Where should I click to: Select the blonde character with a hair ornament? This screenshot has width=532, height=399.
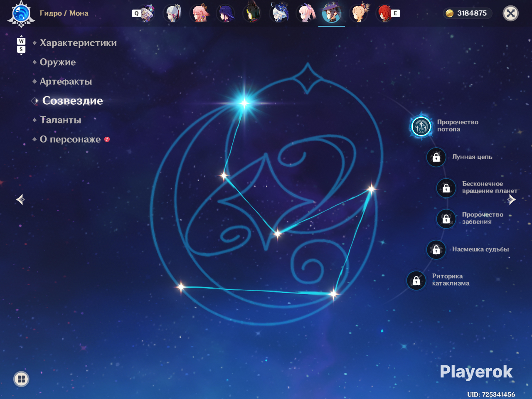pos(359,12)
